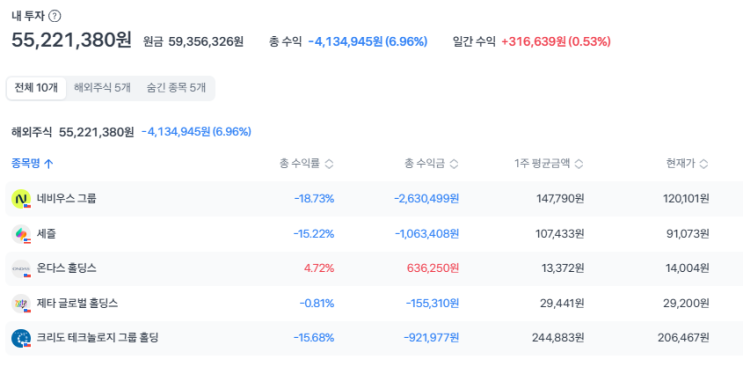The width and height of the screenshot is (743, 367).
Task: Click the -15.68% return for 크리도 테크놀로지
Action: pos(314,338)
